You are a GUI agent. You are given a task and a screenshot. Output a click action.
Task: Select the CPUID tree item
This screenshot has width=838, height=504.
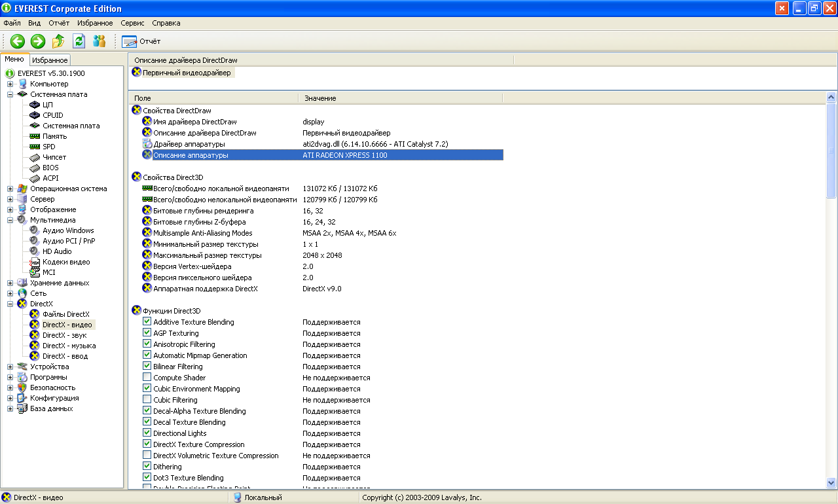click(x=53, y=115)
